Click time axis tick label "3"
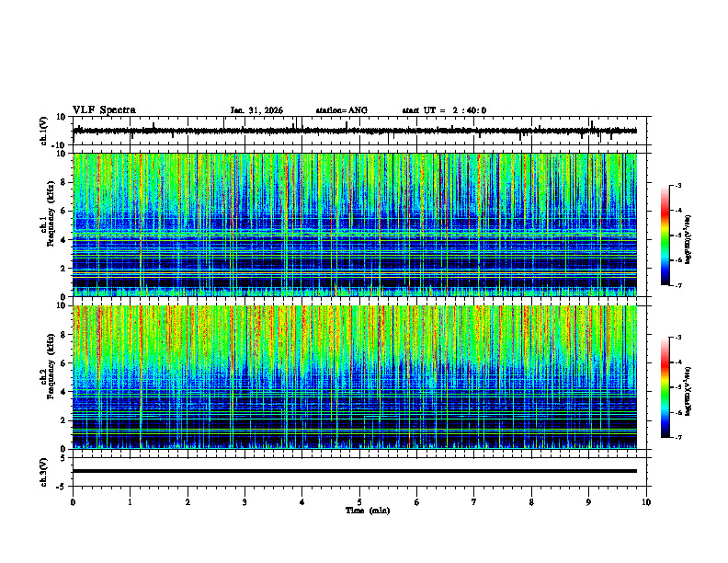This screenshot has width=728, height=563. (x=245, y=502)
